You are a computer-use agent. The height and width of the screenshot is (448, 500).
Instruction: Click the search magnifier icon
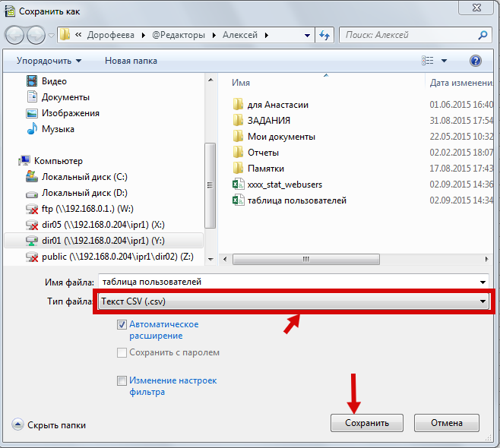point(483,35)
